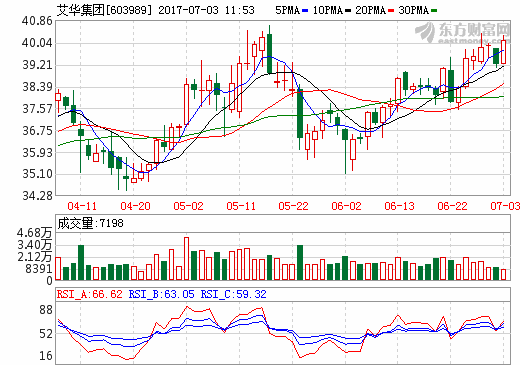Image resolution: width=520 pixels, height=365 pixels.
Task: Click date axis label 06-13
Action: coord(399,206)
